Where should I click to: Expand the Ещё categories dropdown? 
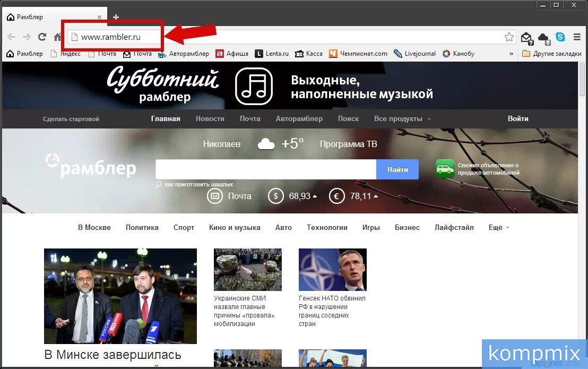tap(498, 227)
